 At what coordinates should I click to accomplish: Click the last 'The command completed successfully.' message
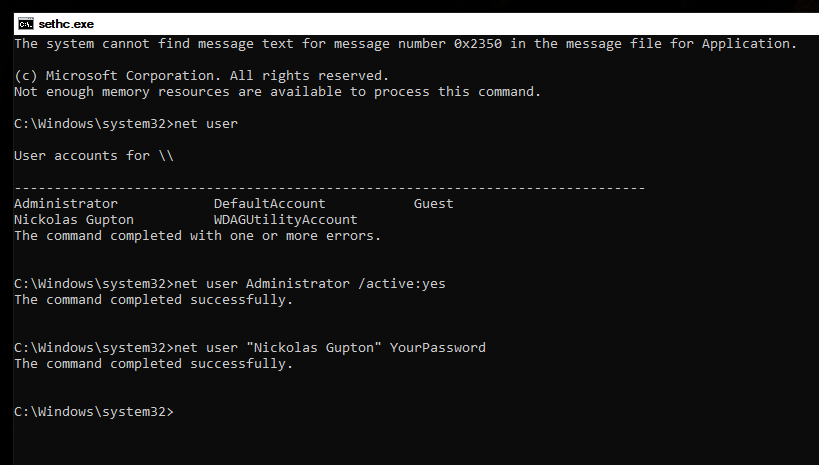tap(154, 364)
